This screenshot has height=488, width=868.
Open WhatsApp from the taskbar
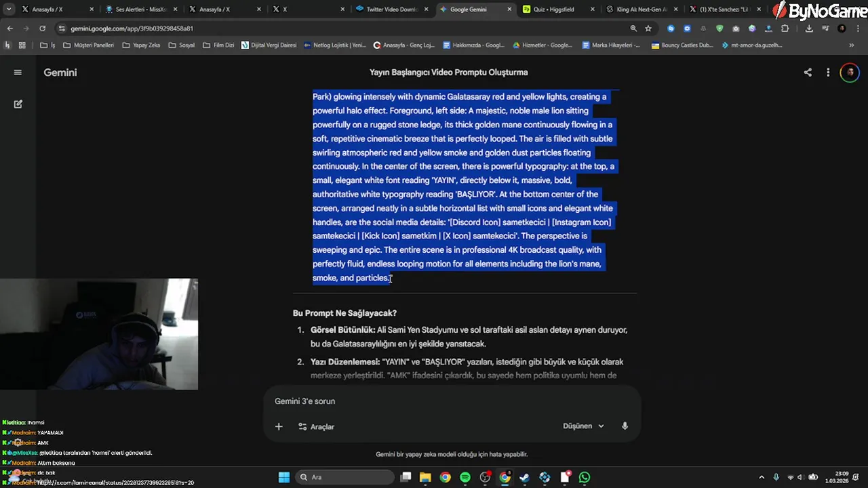click(585, 477)
